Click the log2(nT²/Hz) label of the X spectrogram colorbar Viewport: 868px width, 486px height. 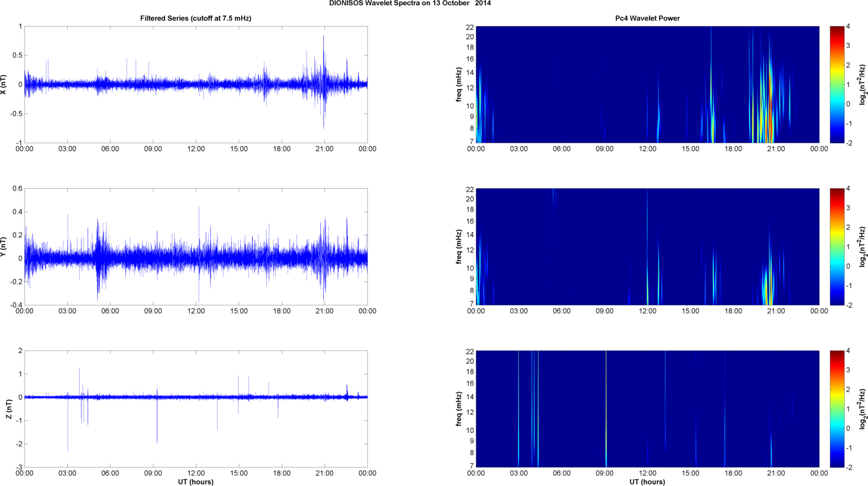pyautogui.click(x=863, y=84)
